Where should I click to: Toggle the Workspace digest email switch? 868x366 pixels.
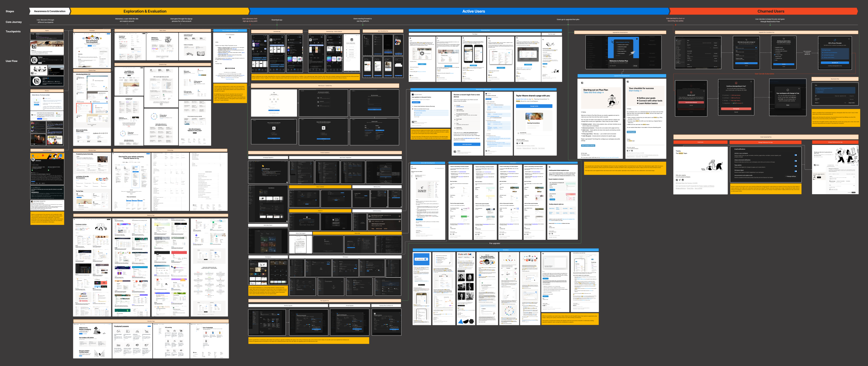[x=795, y=171]
